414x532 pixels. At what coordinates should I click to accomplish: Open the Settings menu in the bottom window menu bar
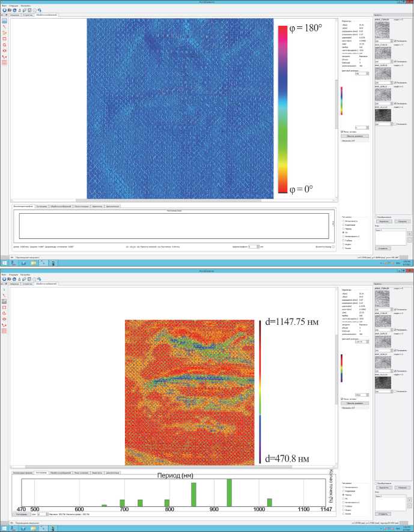point(25,274)
